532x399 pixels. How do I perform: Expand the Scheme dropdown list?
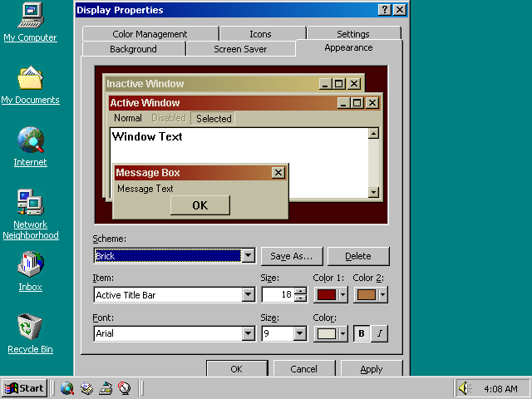click(x=249, y=255)
